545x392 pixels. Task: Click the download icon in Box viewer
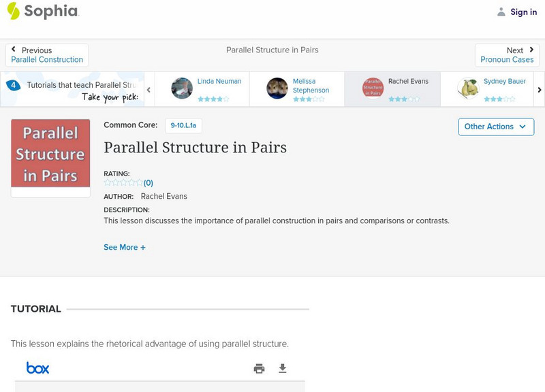pos(283,368)
